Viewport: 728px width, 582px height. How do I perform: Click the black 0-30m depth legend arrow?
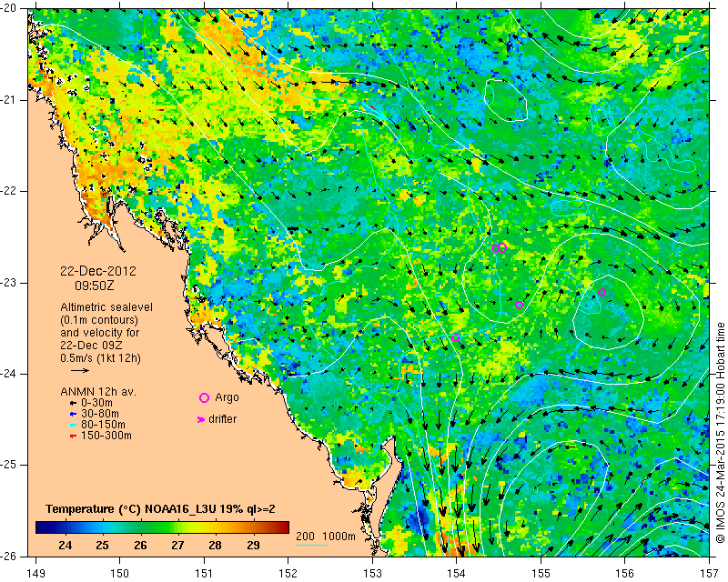pos(73,403)
